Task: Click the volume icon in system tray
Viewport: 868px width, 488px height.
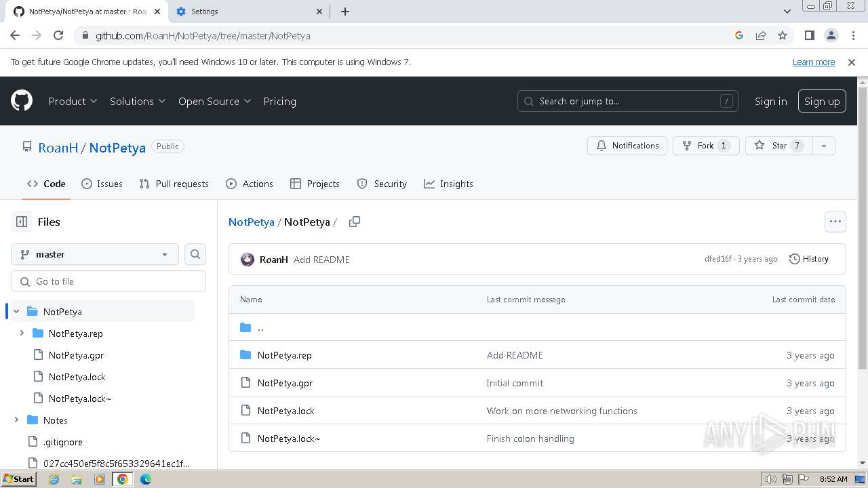Action: pos(770,479)
